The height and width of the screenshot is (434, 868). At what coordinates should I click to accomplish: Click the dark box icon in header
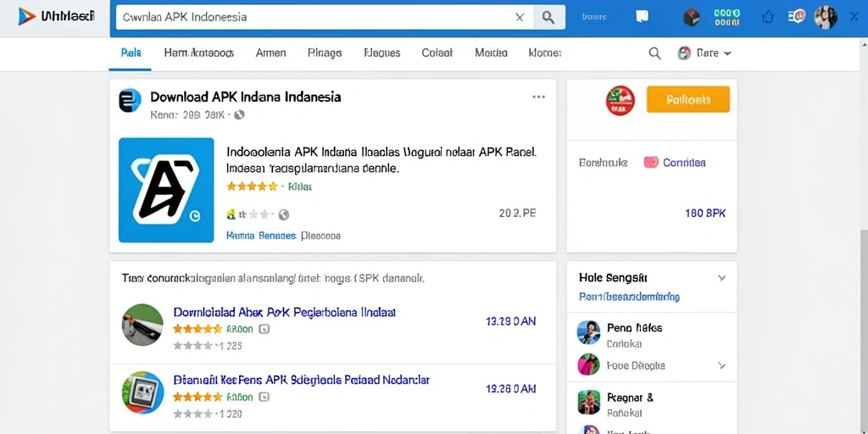tap(692, 17)
